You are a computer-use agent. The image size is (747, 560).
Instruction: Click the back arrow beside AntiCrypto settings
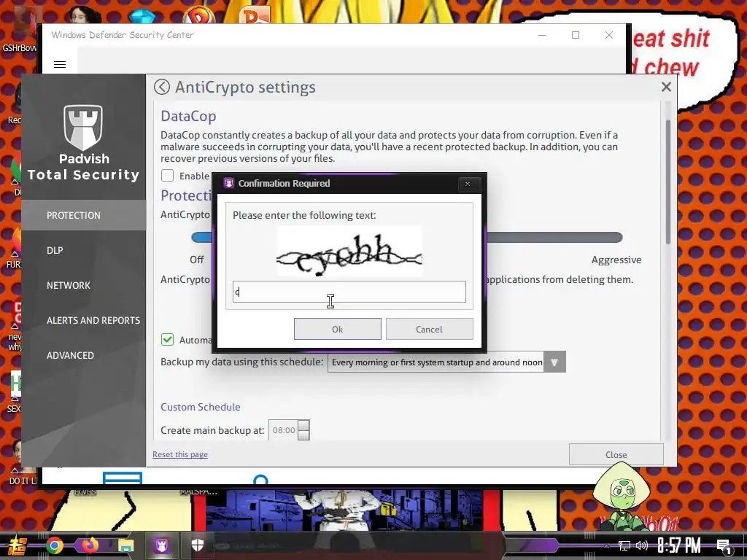pyautogui.click(x=162, y=87)
